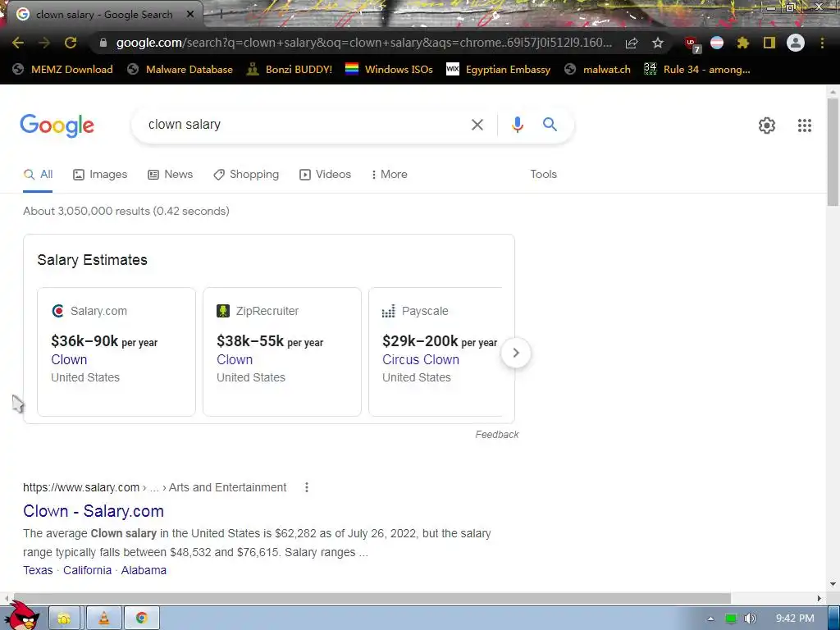This screenshot has height=630, width=840.
Task: Open the MEMZ Download bookmark
Action: [x=62, y=69]
